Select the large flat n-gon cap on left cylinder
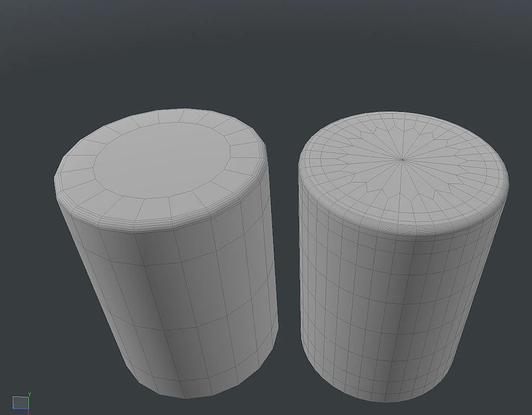The width and height of the screenshot is (532, 415). [161, 160]
